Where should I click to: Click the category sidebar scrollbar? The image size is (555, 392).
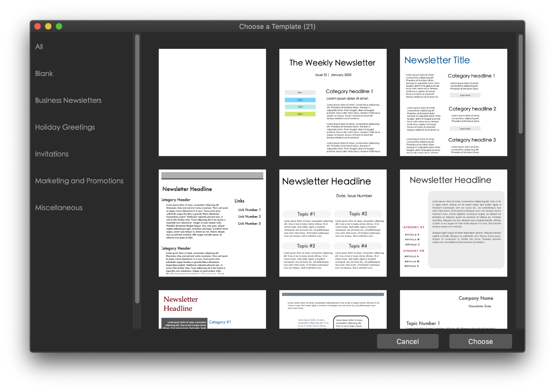tap(137, 169)
